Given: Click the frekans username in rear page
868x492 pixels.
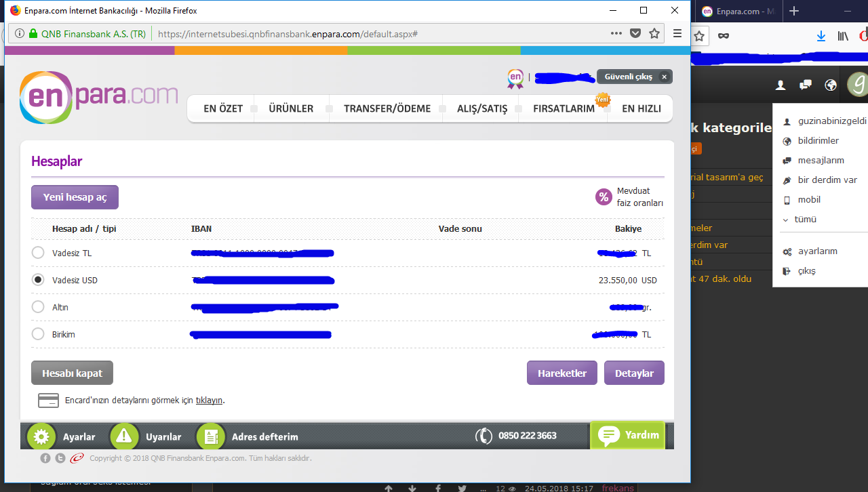Looking at the screenshot, I should [618, 488].
